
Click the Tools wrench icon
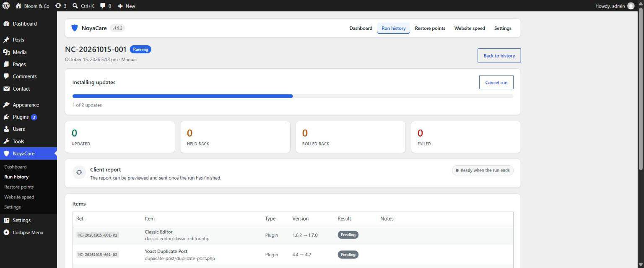[6, 141]
